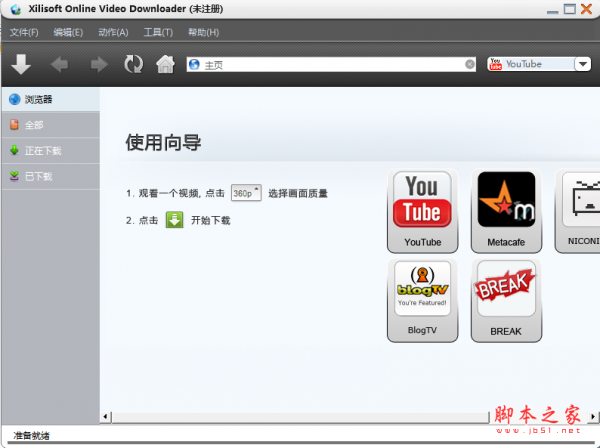Click the app logo icon in title bar
Viewport: 600px width, 448px height.
pos(16,9)
